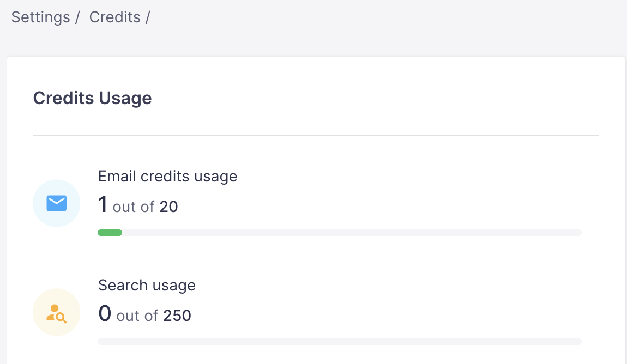Click the orange person search icon
This screenshot has height=364, width=627.
[x=57, y=313]
